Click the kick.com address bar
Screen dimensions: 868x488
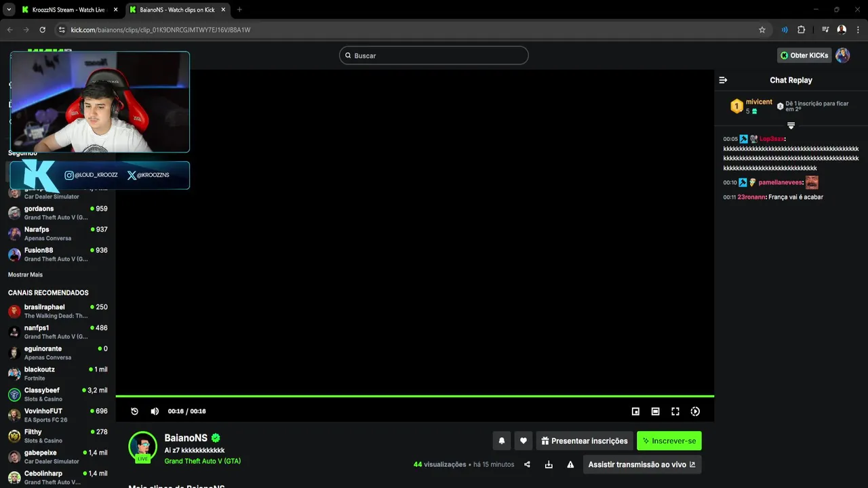click(x=412, y=30)
